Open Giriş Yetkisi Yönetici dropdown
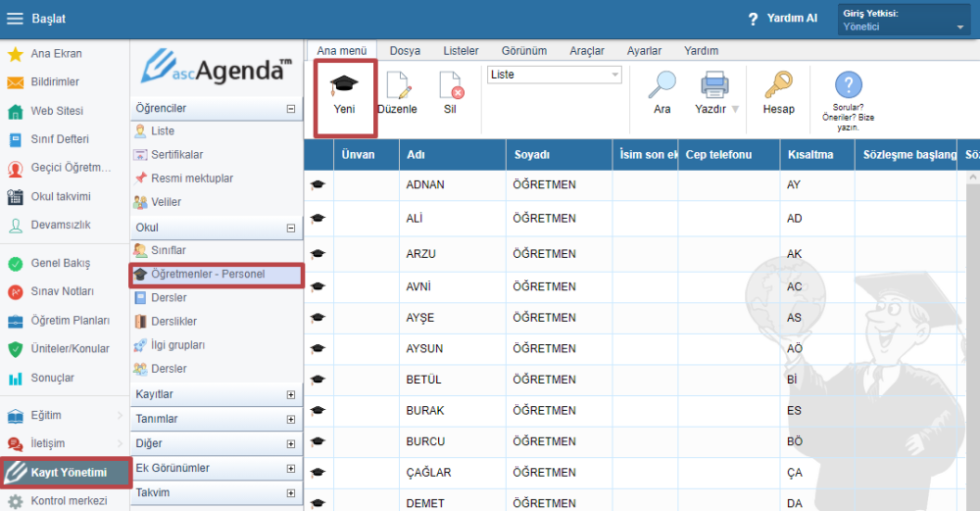The width and height of the screenshot is (980, 511). pos(904,20)
